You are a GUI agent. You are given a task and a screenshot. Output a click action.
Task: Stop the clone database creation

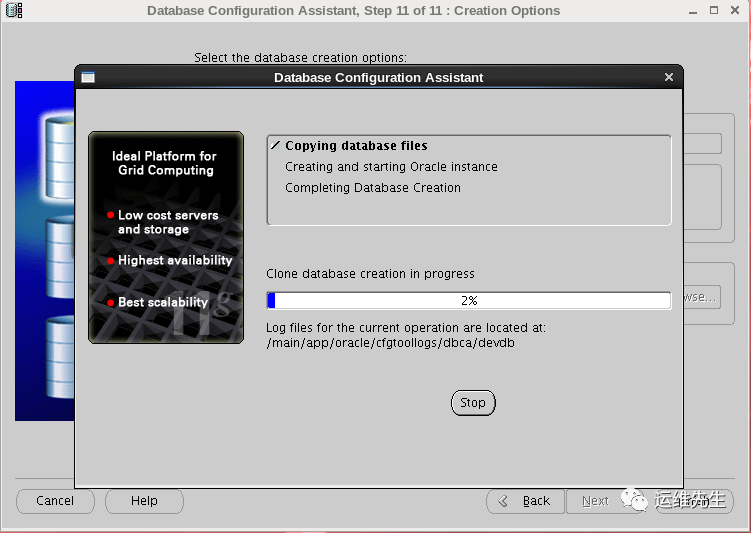473,403
